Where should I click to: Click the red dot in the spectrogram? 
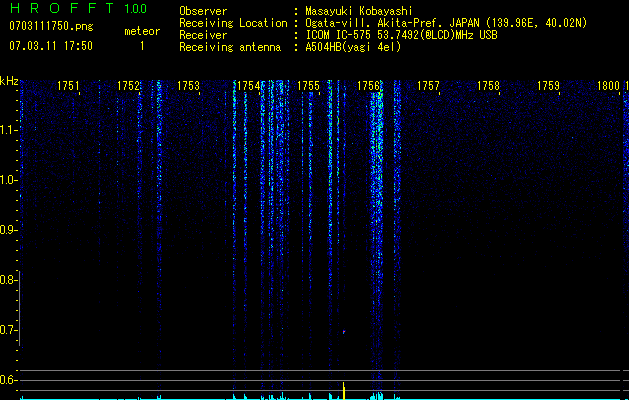[x=344, y=332]
